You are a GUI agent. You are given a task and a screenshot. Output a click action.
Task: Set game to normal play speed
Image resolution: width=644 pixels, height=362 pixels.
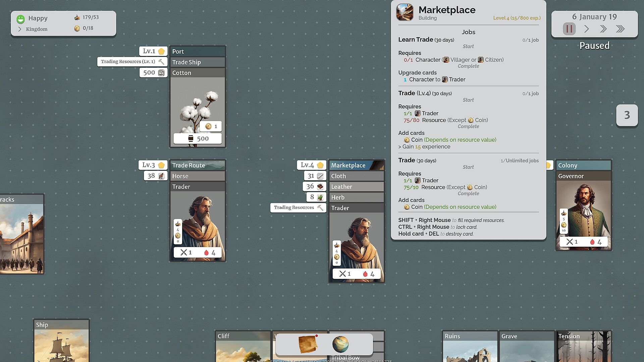586,29
